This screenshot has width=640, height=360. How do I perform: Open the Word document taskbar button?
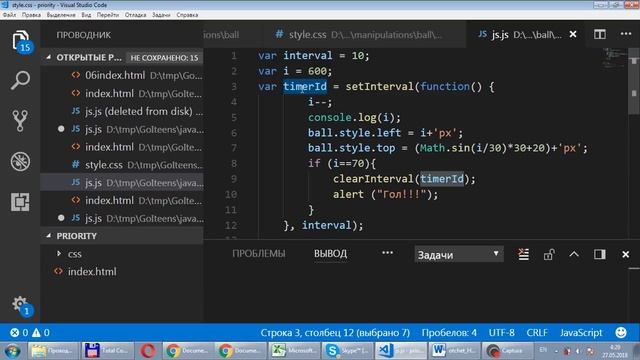tap(454, 351)
